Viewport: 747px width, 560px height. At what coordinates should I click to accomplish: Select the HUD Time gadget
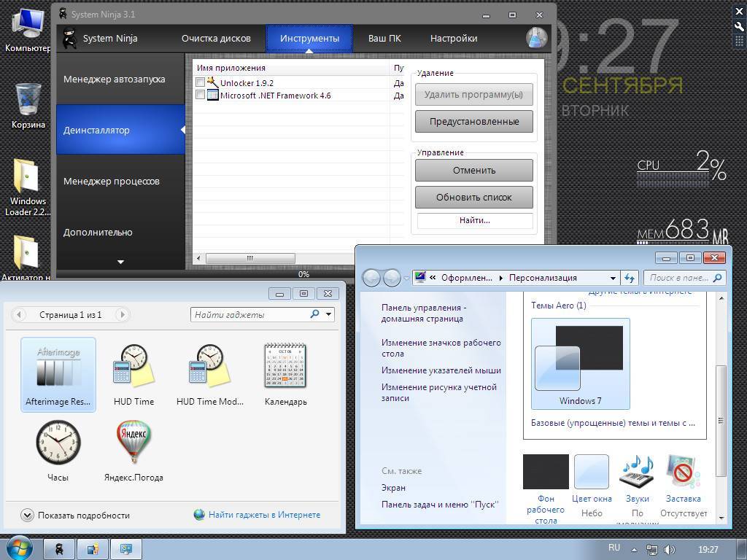pyautogui.click(x=134, y=374)
